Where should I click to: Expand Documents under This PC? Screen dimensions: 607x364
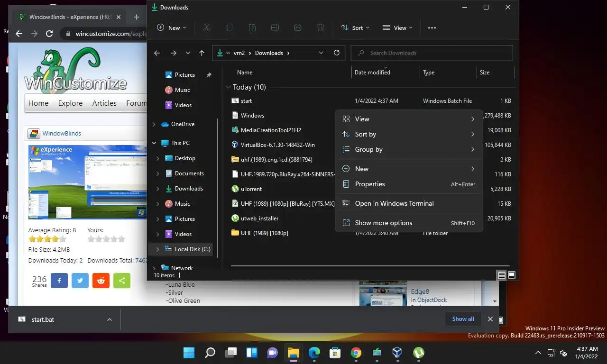pos(157,173)
